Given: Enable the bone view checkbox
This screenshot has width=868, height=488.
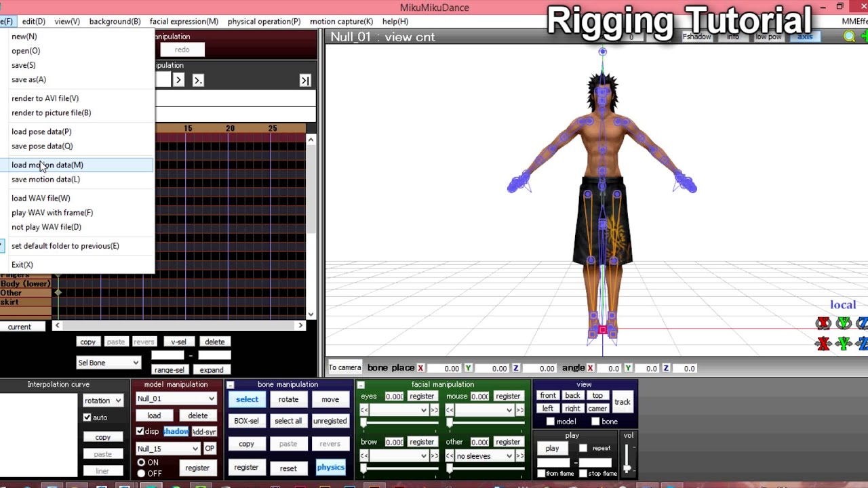Looking at the screenshot, I should (x=595, y=422).
